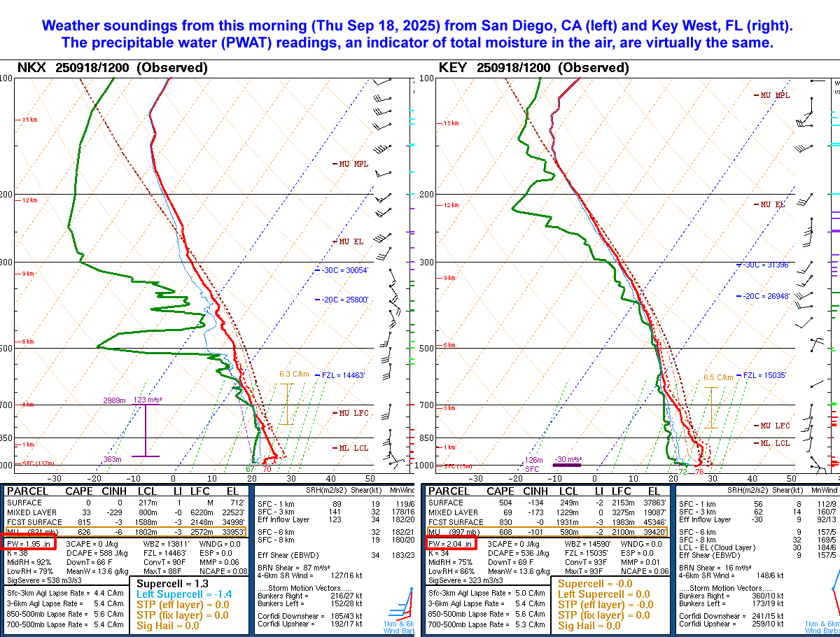This screenshot has height=637, width=840.
Task: Click the 'PW = 1.95 in' value
Action: 29,543
